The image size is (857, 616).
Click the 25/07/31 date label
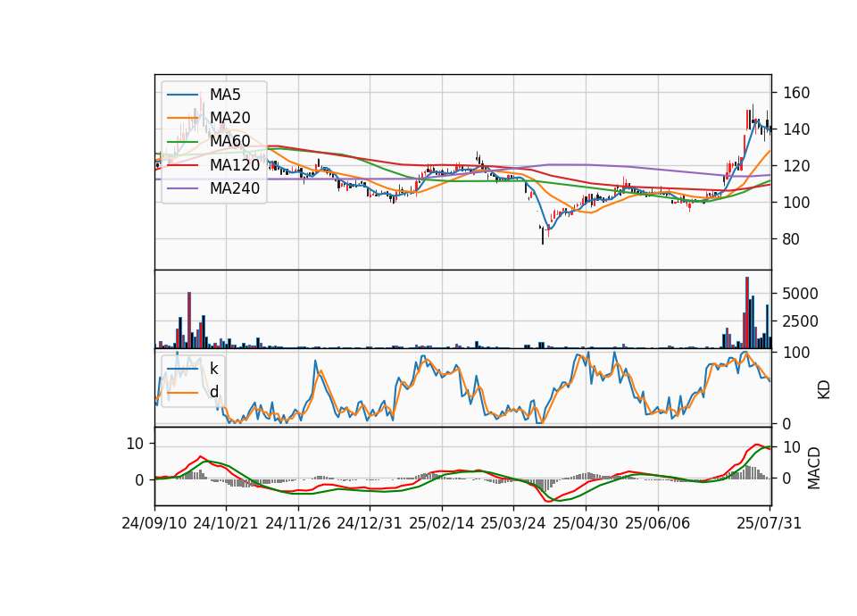[769, 523]
